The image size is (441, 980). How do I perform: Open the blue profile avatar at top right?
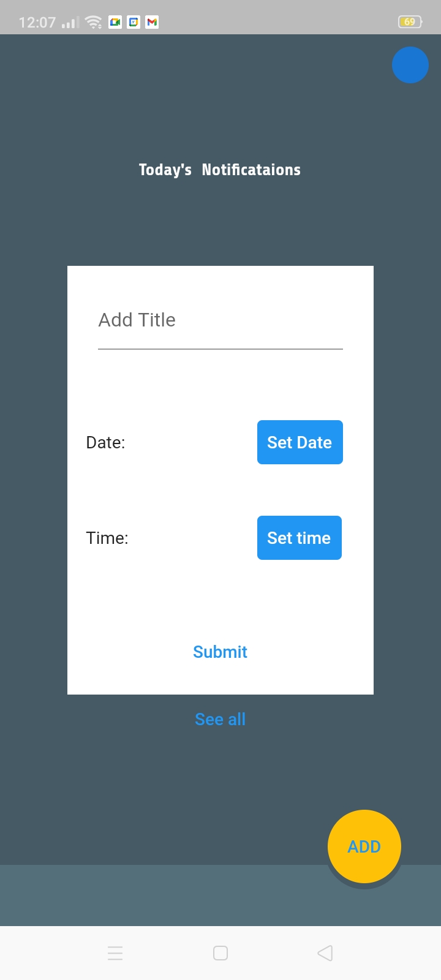tap(410, 65)
